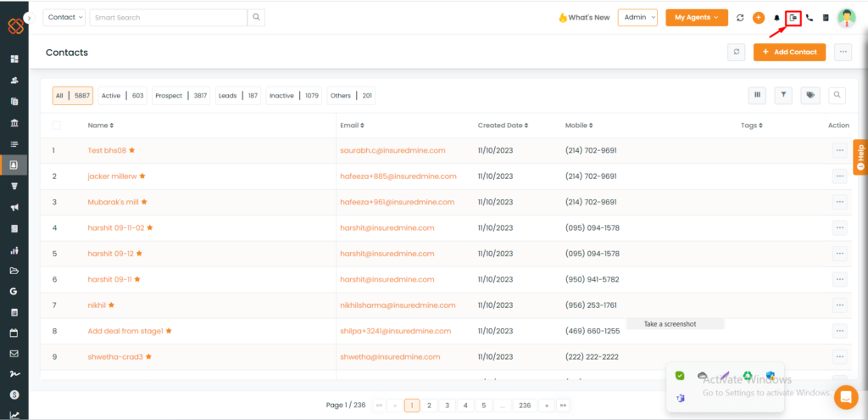
Task: Go to page 2 of contacts
Action: pyautogui.click(x=429, y=406)
